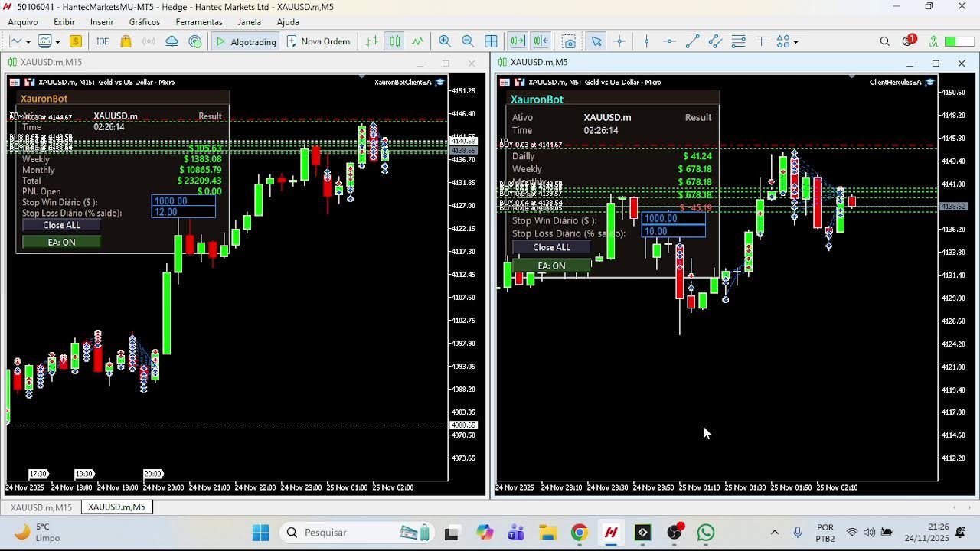
Task: Click the yellow dollar symbols icon
Action: [76, 41]
